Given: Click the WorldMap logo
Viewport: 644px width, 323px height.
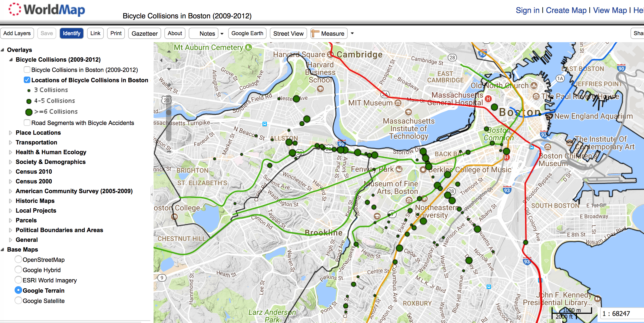Looking at the screenshot, I should point(47,10).
